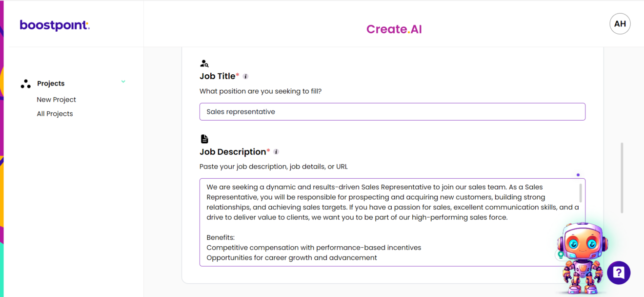Click the Create.AI header title
Screen dimensions: 644x297
[x=394, y=29]
